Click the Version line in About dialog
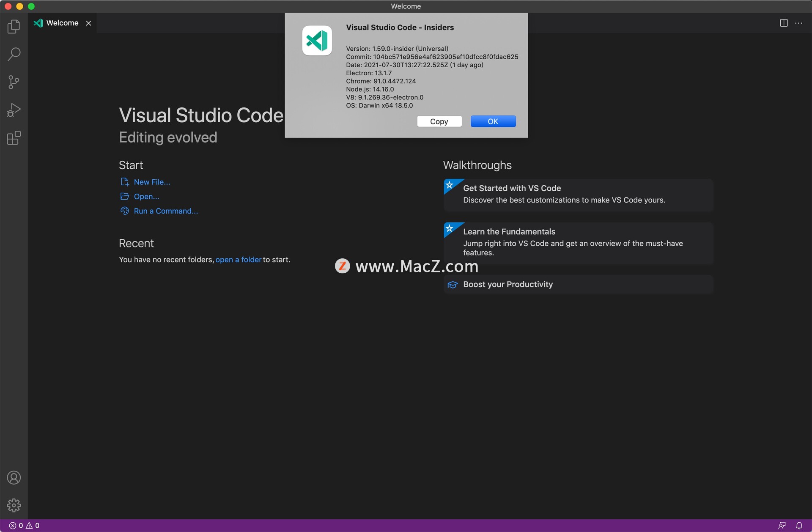Image resolution: width=812 pixels, height=532 pixels. coord(397,49)
